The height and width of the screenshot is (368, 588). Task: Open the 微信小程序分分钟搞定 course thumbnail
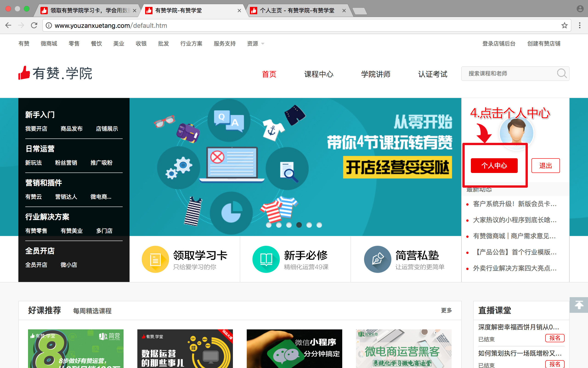(x=294, y=348)
